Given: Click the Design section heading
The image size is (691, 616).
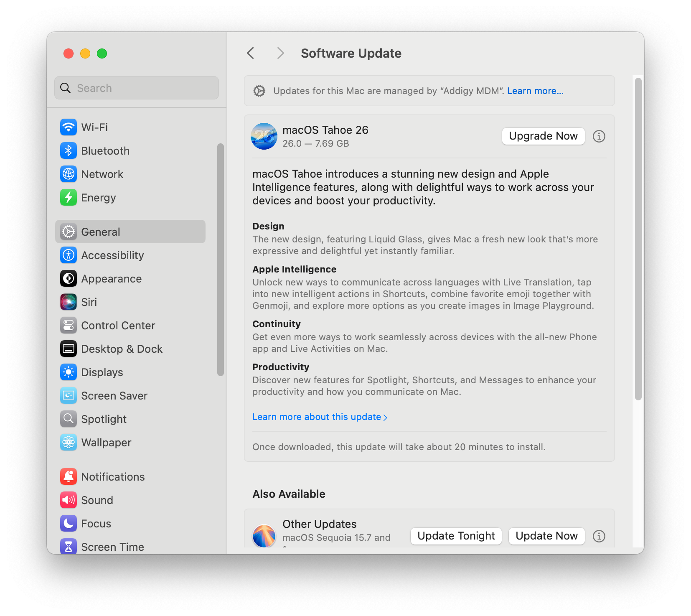Looking at the screenshot, I should click(x=268, y=226).
